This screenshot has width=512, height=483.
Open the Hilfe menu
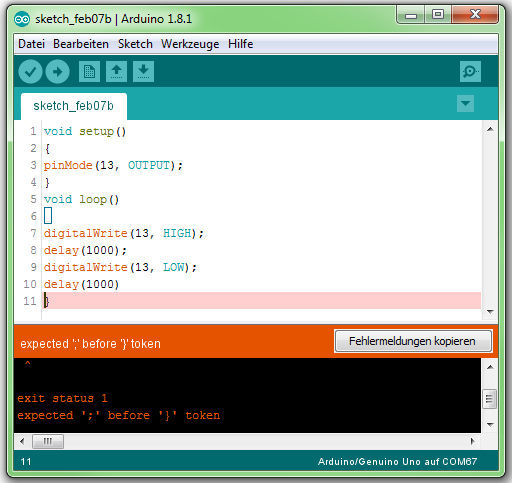pos(240,44)
